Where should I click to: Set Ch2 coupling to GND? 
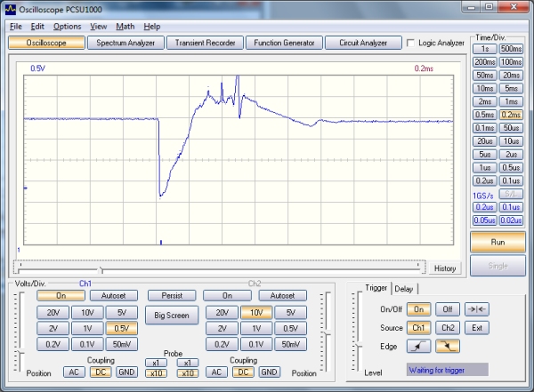tap(270, 372)
